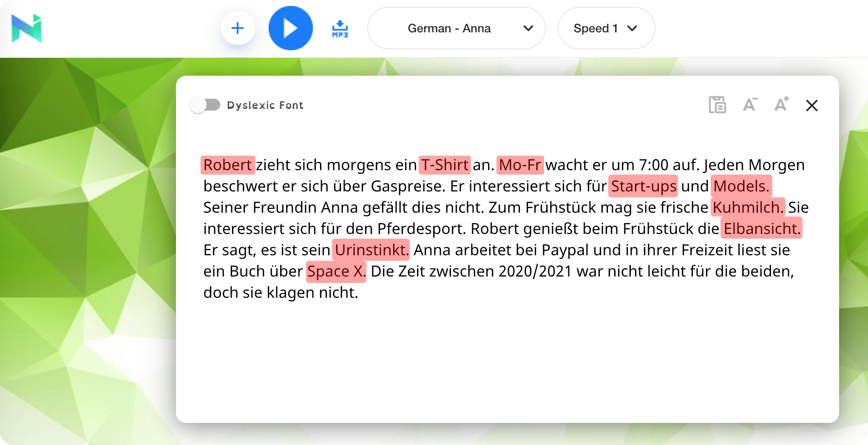868x445 pixels.
Task: Open the German - Anna voice dropdown
Action: tap(456, 28)
